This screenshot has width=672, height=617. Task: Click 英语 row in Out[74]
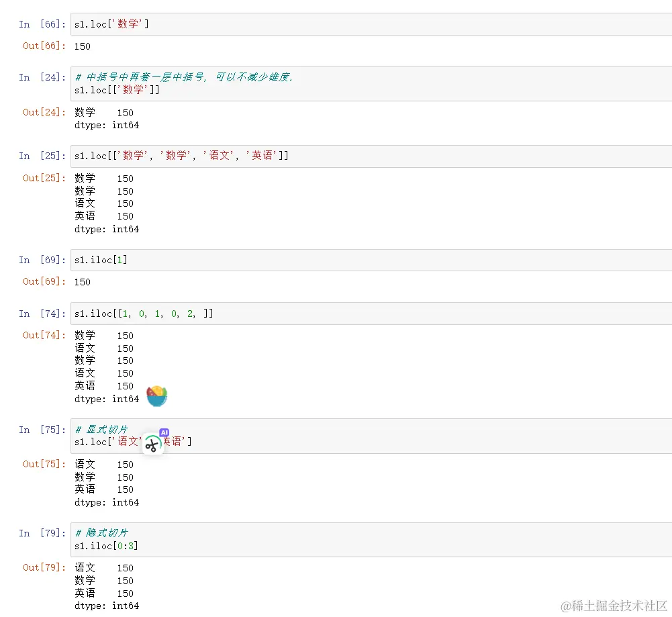(104, 386)
